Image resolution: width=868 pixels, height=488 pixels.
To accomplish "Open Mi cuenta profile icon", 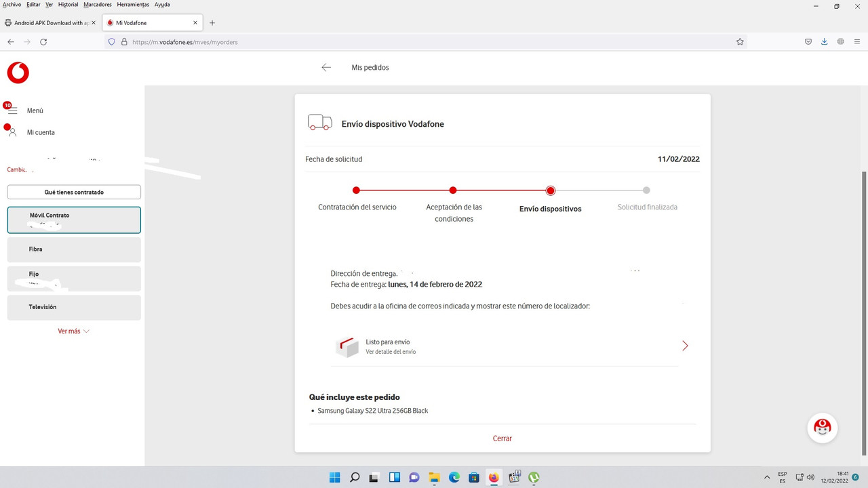I will coord(12,132).
